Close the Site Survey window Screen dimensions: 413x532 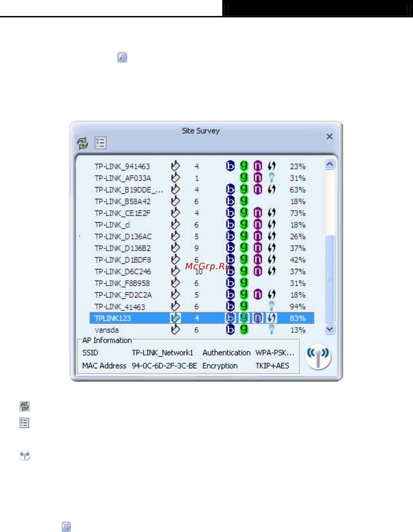(329, 136)
